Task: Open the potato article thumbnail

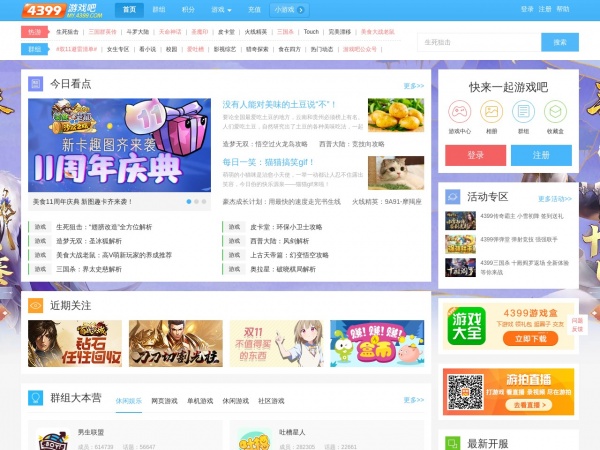Action: click(396, 115)
